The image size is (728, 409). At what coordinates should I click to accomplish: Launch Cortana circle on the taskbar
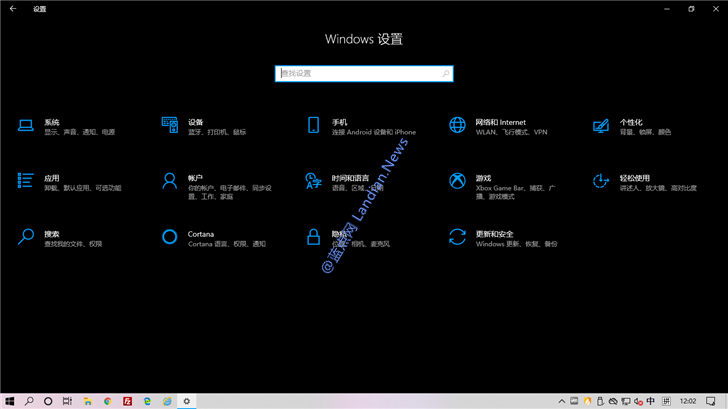click(48, 401)
